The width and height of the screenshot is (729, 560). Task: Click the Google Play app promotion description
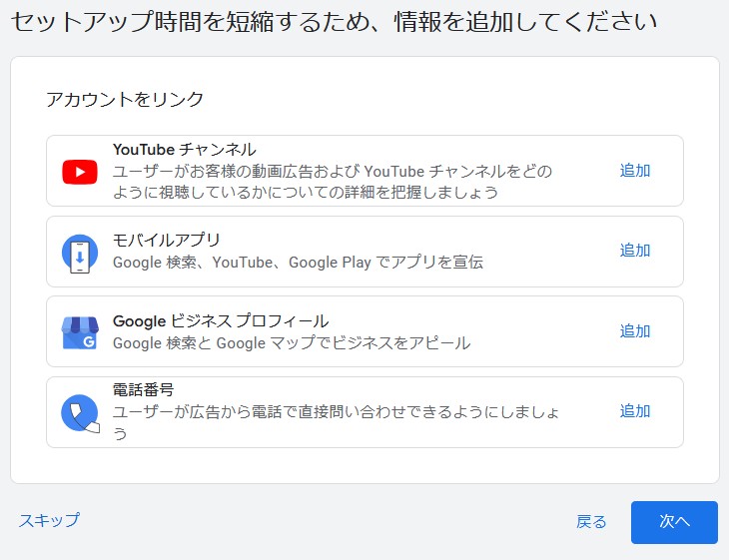click(298, 263)
